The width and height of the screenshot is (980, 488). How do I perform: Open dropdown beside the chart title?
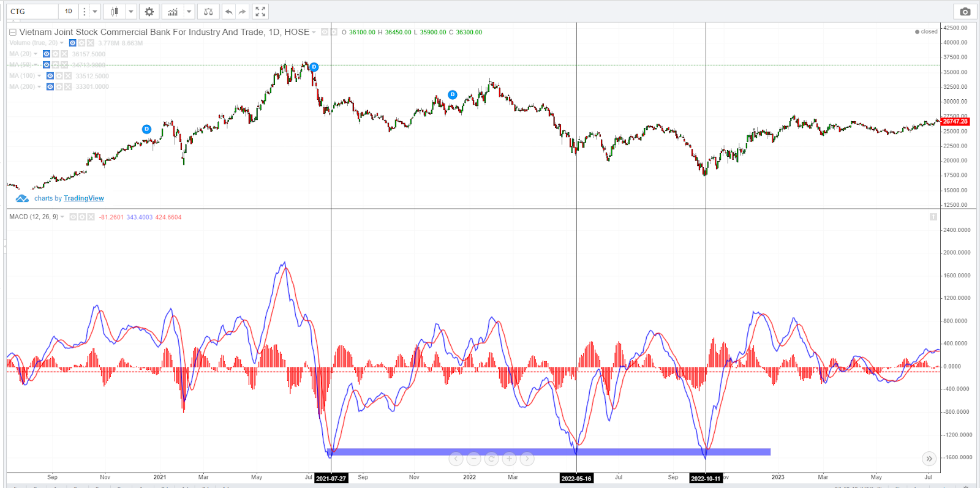pos(314,32)
